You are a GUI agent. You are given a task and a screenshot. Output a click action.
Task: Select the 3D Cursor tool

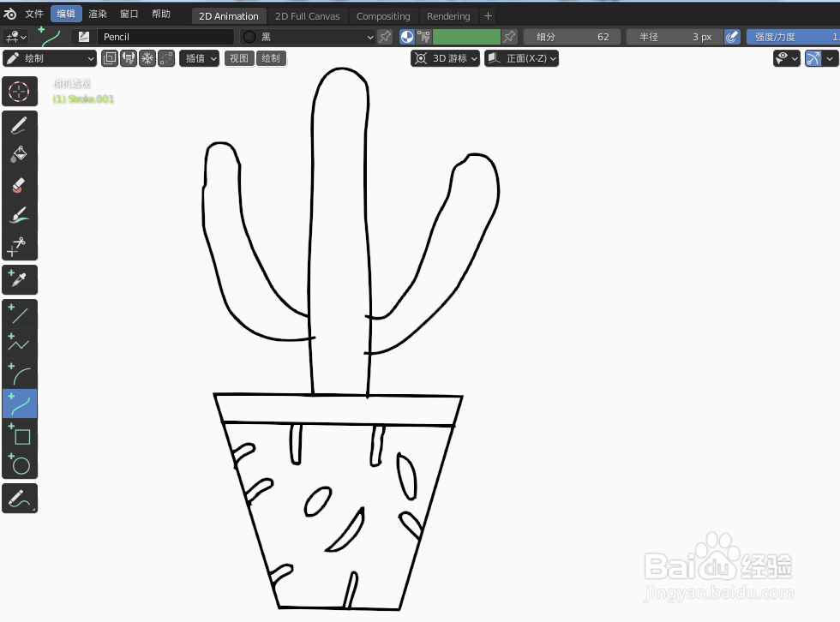point(19,92)
